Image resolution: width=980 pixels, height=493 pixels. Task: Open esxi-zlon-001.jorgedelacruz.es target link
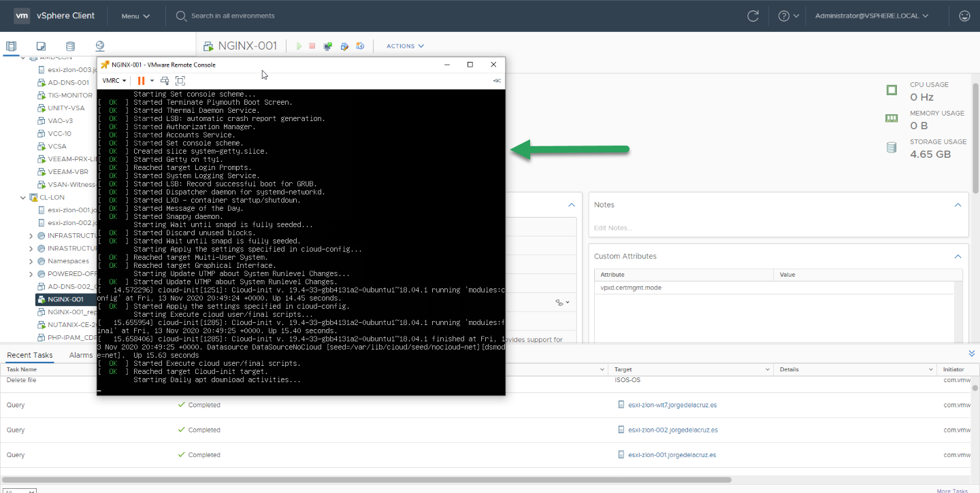[x=672, y=455]
